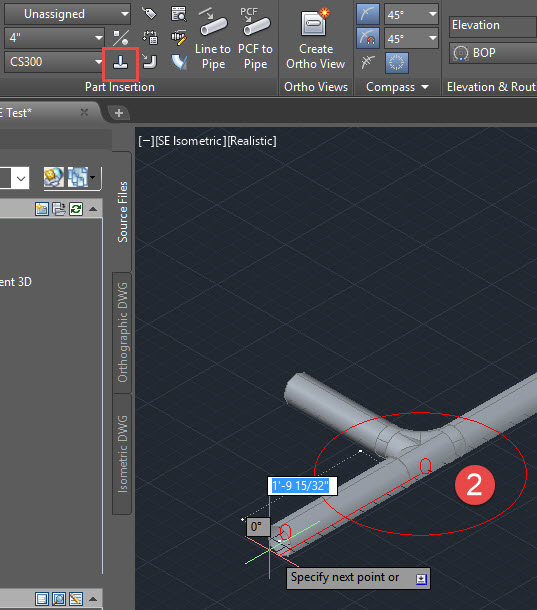This screenshot has height=610, width=537.
Task: Select the Test* drawing tab
Action: click(39, 113)
